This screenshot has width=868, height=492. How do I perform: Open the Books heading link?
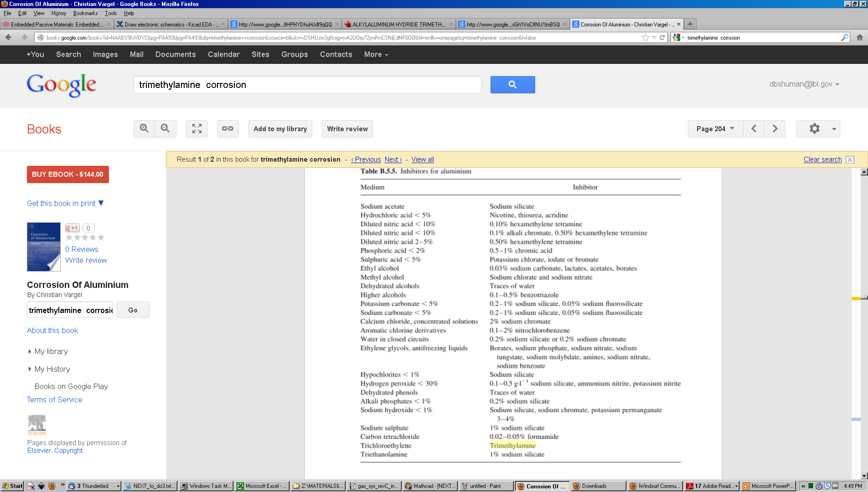[44, 129]
